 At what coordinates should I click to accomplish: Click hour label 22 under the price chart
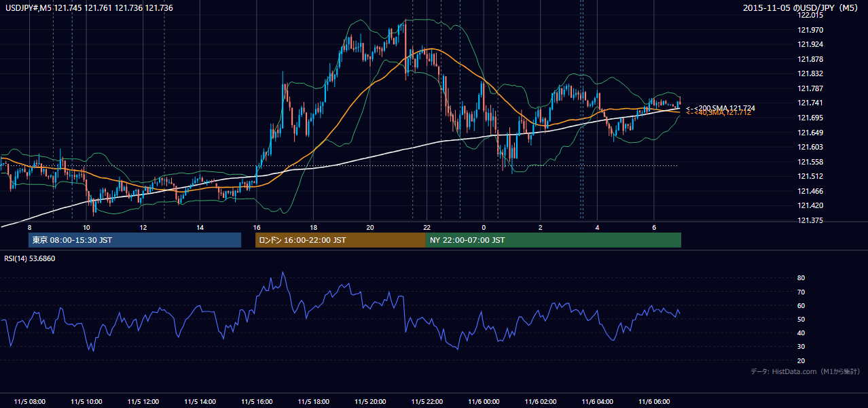coord(427,227)
